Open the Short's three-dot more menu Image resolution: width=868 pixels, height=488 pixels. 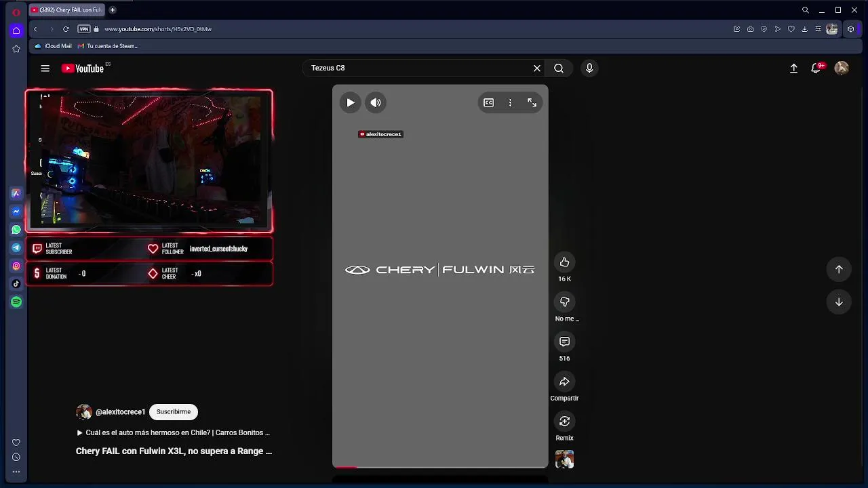[511, 103]
